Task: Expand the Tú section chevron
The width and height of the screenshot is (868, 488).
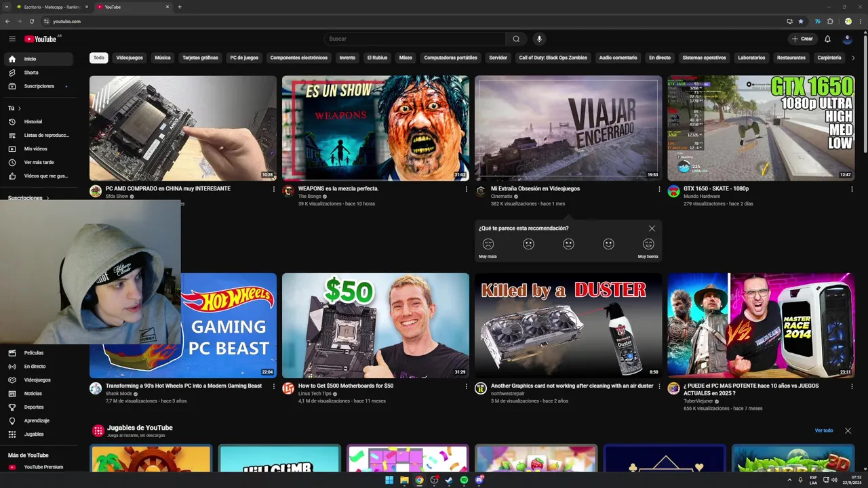Action: 20,108
